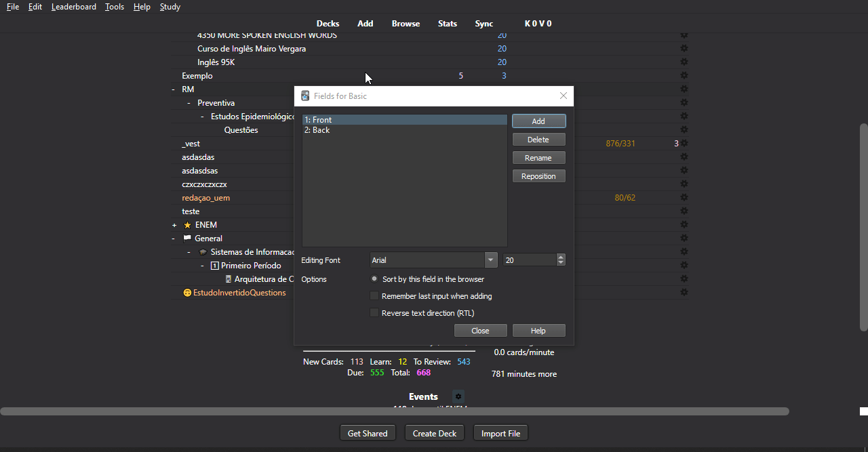Image resolution: width=868 pixels, height=452 pixels.
Task: Open options gear for Questões deck
Action: (x=684, y=130)
